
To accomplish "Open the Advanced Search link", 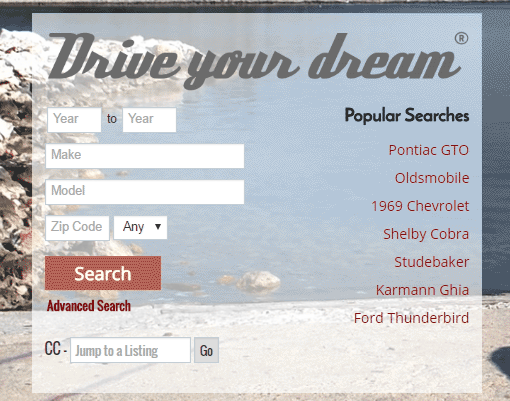I will point(89,306).
